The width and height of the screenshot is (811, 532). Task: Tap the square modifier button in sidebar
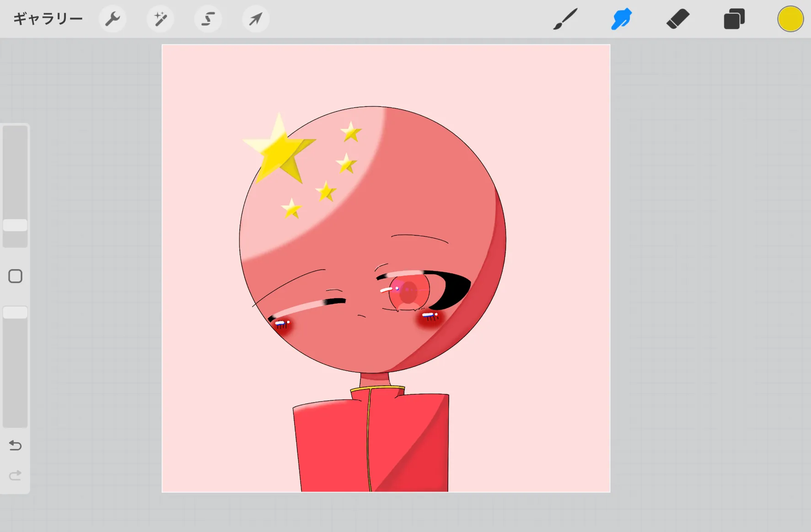click(x=15, y=276)
